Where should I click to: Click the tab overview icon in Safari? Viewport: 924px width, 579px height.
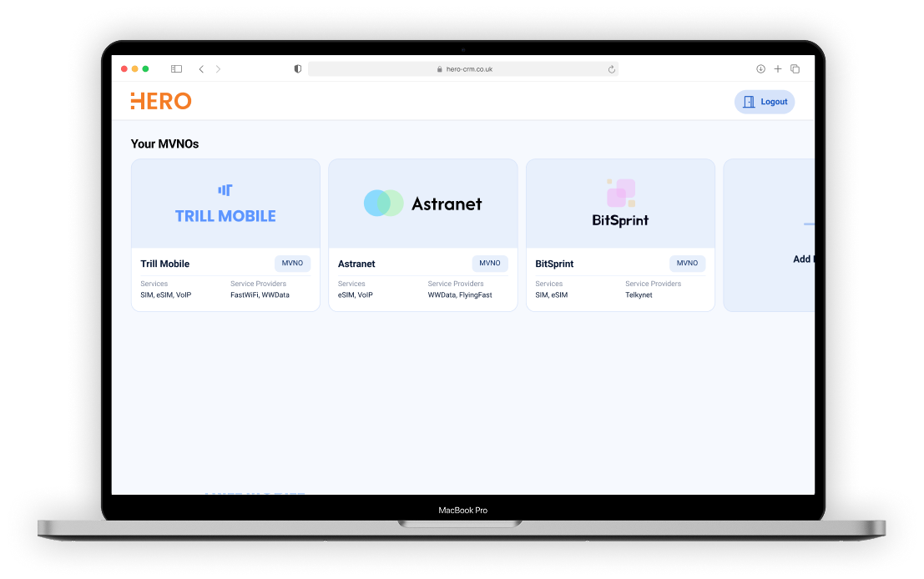point(795,69)
